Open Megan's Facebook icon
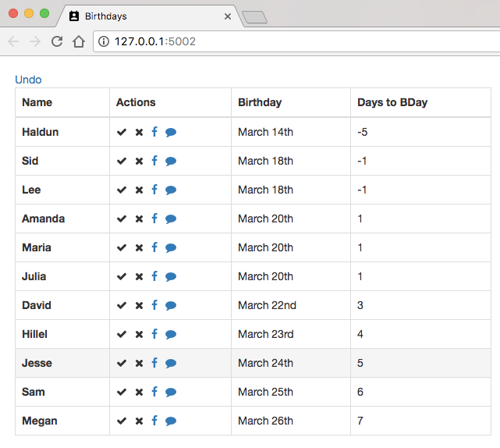 154,421
